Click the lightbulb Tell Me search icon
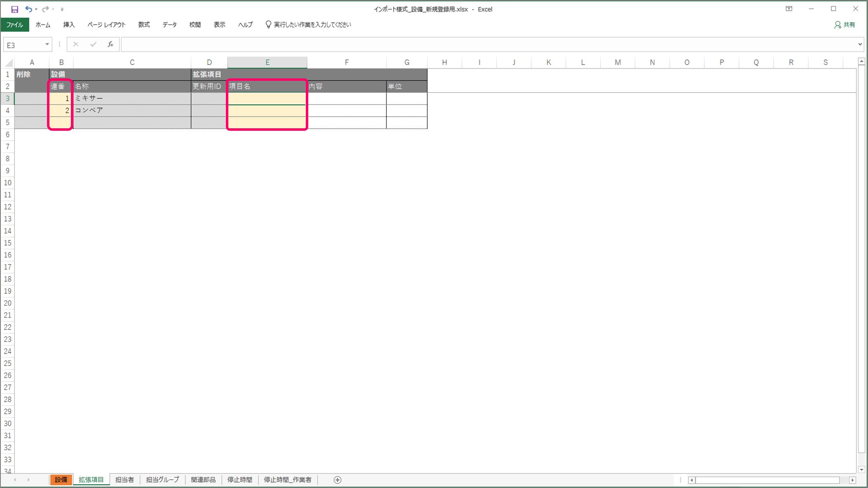 point(268,25)
